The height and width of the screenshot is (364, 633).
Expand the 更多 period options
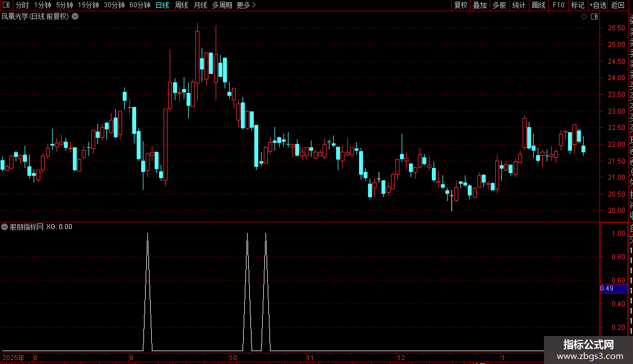pyautogui.click(x=246, y=5)
